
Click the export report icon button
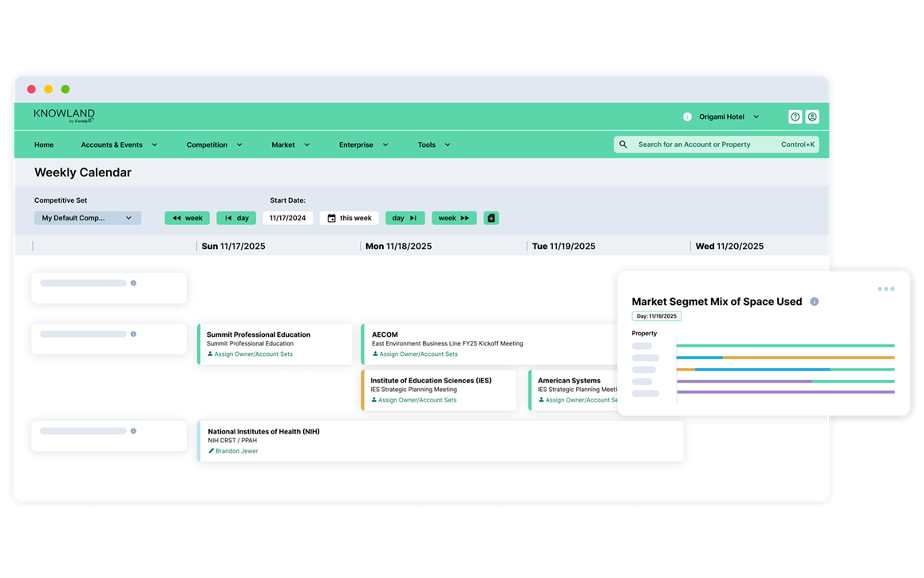pyautogui.click(x=491, y=218)
